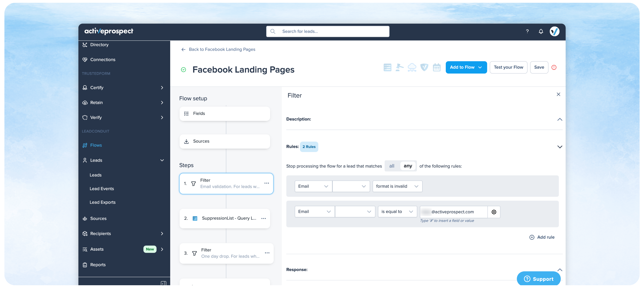Image resolution: width=644 pixels, height=288 pixels.
Task: Expand the Response section chevron
Action: 559,270
